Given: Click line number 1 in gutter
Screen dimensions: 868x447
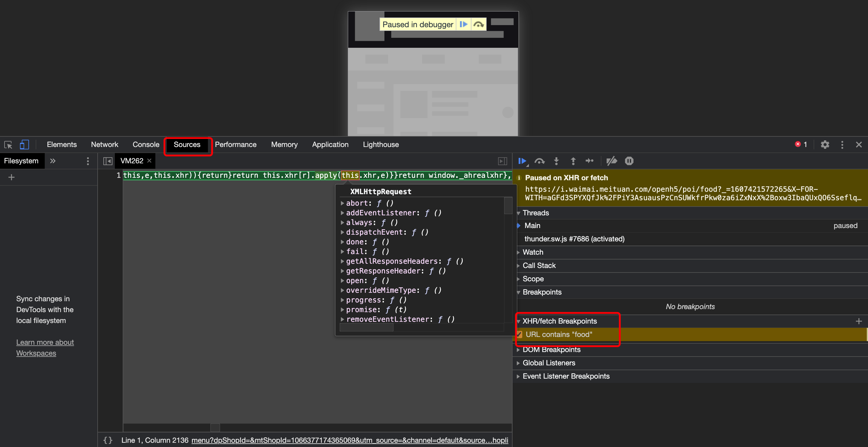Looking at the screenshot, I should click(x=118, y=175).
